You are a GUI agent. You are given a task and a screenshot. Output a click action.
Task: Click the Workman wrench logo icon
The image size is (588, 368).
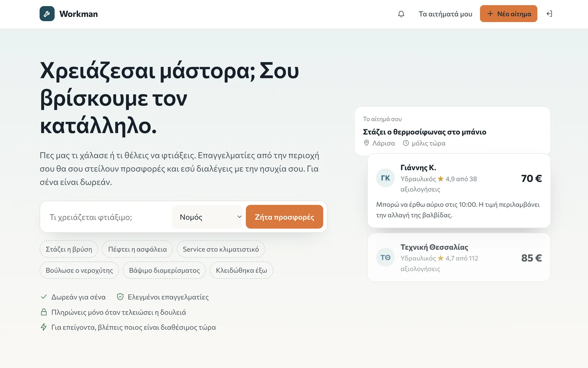pos(47,14)
